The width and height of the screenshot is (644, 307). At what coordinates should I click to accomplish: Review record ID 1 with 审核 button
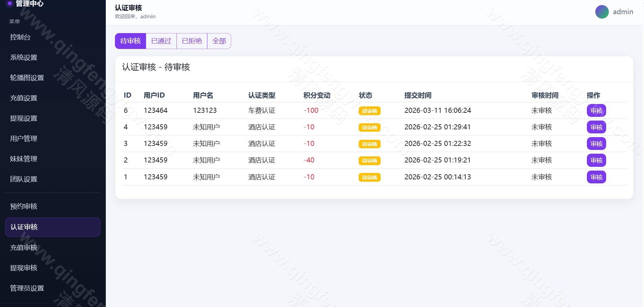click(596, 177)
